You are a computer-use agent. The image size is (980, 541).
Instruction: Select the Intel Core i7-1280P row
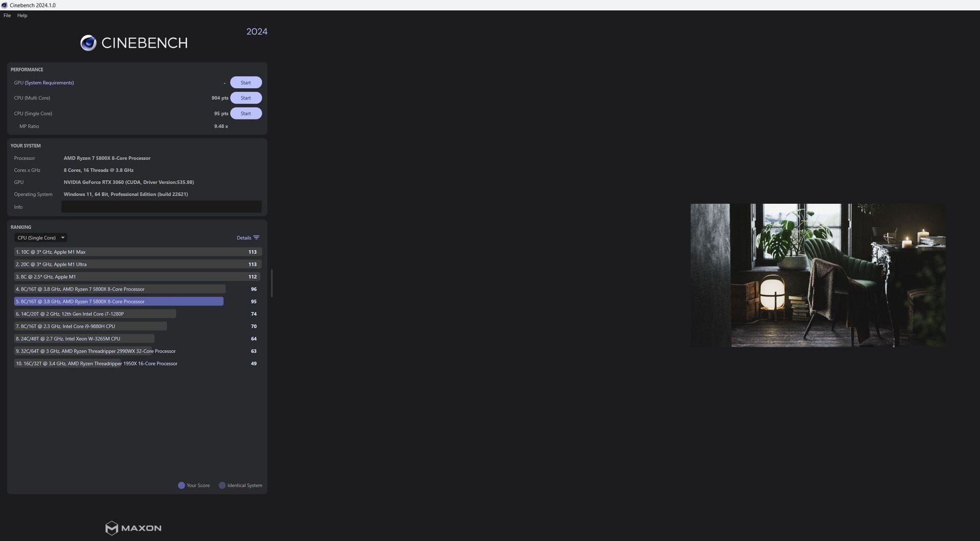[x=138, y=314]
